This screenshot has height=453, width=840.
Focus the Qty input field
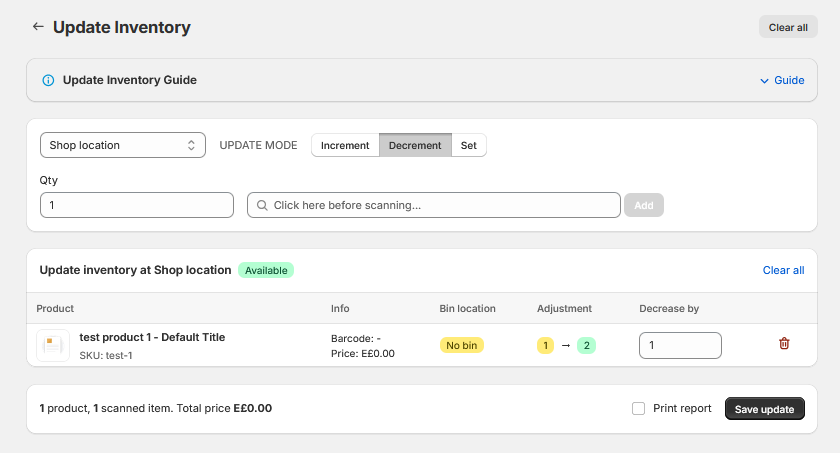137,205
